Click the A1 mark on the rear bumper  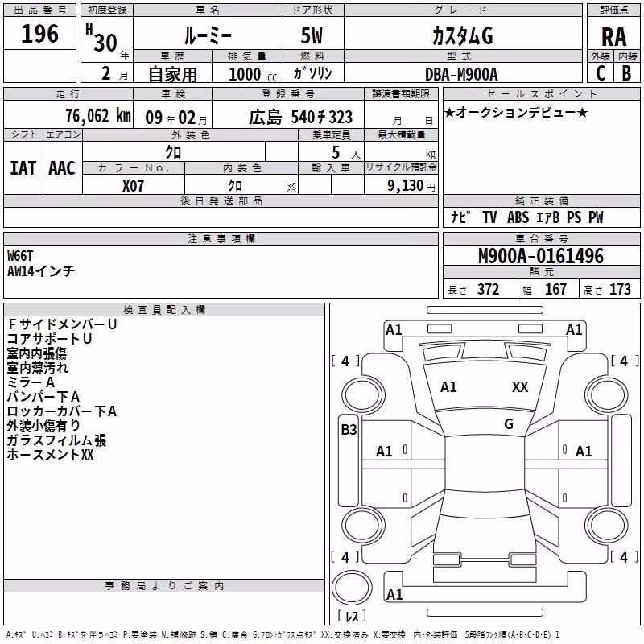click(x=394, y=594)
